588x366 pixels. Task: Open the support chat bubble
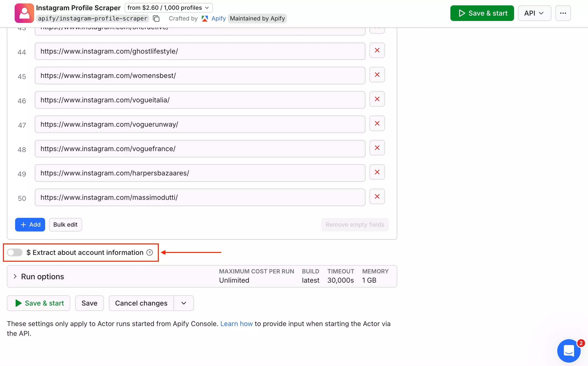(x=569, y=351)
